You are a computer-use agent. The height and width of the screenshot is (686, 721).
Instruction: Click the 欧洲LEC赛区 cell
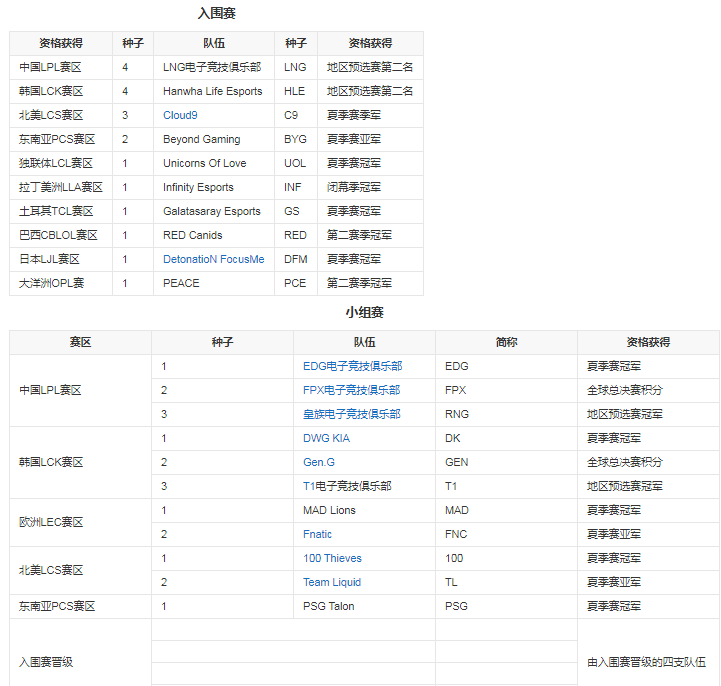80,522
